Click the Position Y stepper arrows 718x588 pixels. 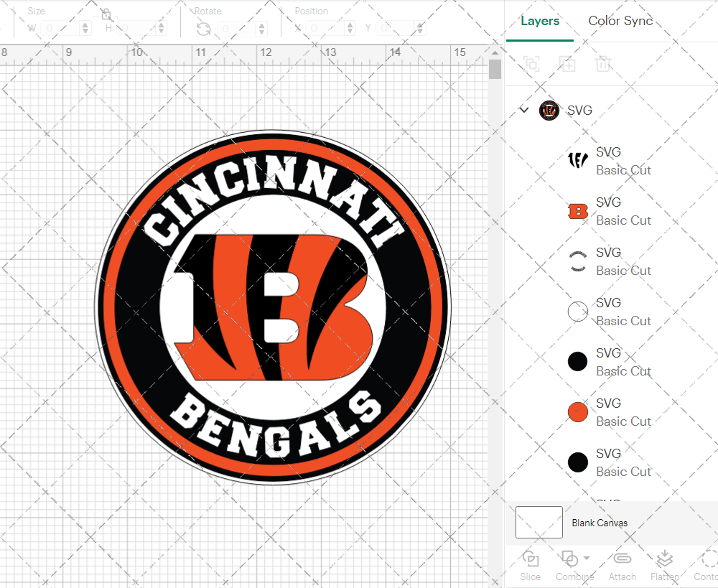pos(420,29)
